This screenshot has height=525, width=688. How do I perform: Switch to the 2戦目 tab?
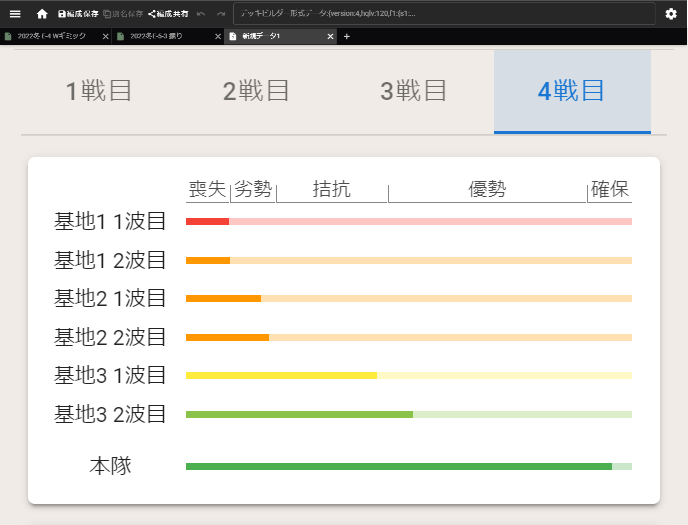tap(256, 91)
